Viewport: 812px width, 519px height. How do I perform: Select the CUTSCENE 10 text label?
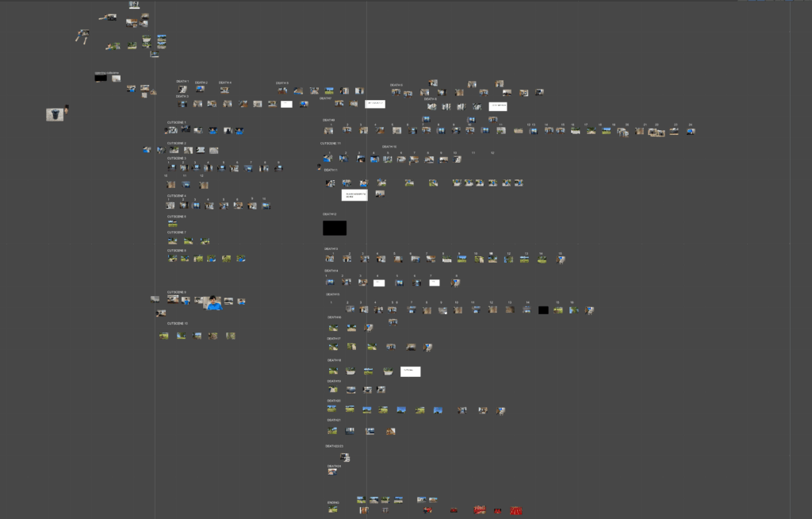[x=178, y=324]
